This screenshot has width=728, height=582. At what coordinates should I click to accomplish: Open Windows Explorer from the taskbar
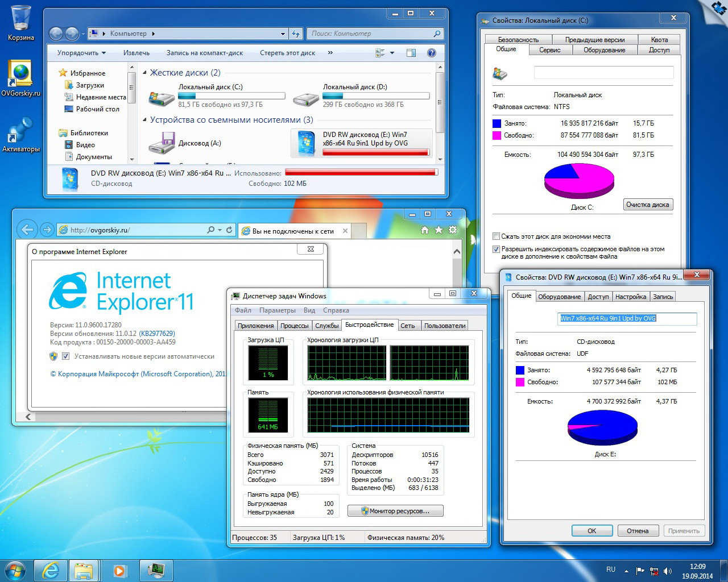85,571
